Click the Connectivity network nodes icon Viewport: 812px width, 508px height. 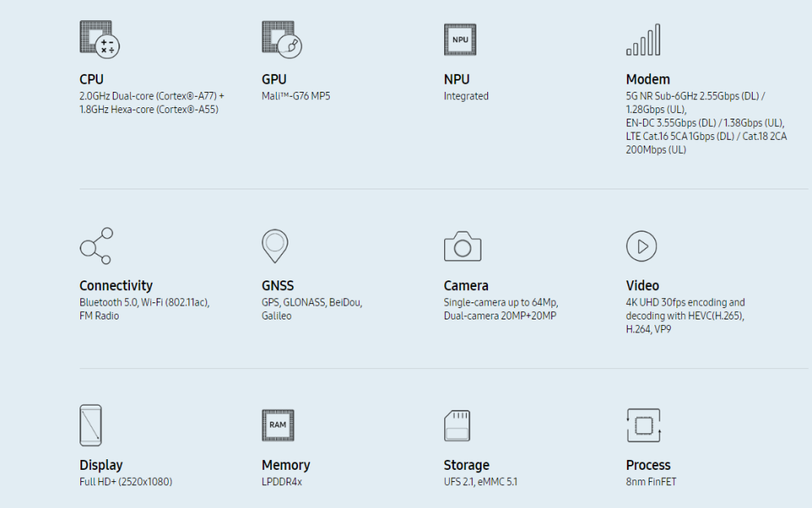pos(96,245)
